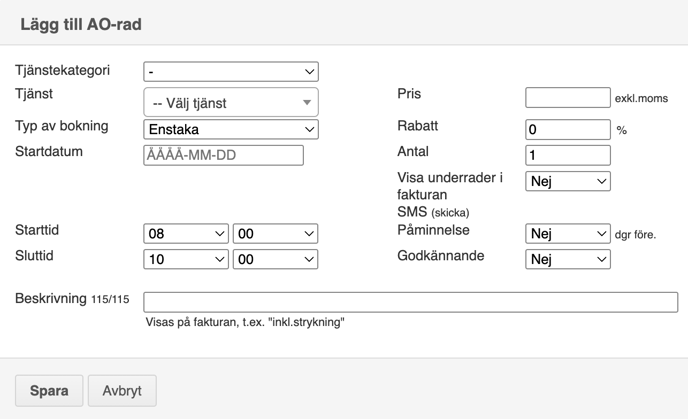The image size is (688, 419).
Task: Open the Tjänstekategori dropdown
Action: 231,72
